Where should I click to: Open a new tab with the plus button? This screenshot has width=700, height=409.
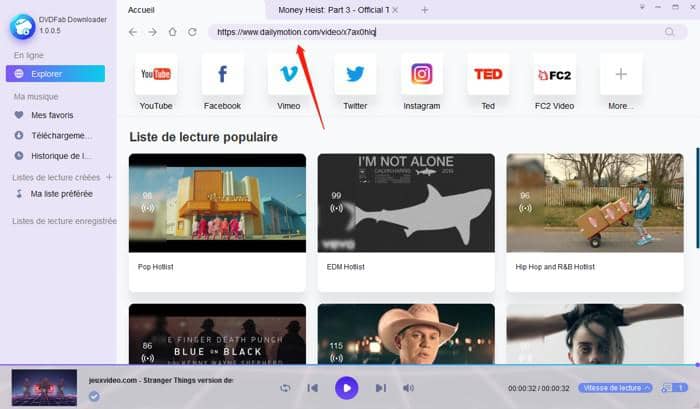[x=425, y=10]
